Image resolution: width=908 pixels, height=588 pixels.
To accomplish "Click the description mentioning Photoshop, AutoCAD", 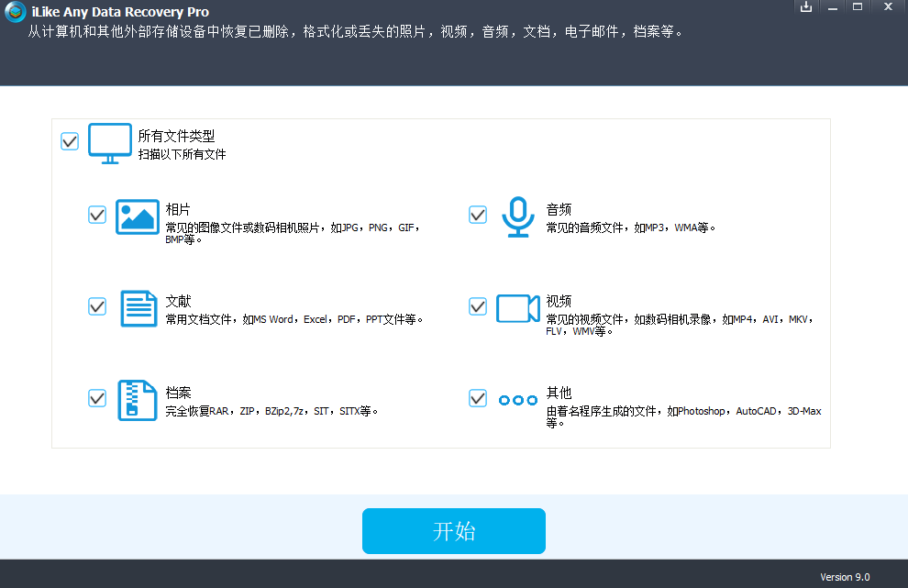I will tap(683, 416).
